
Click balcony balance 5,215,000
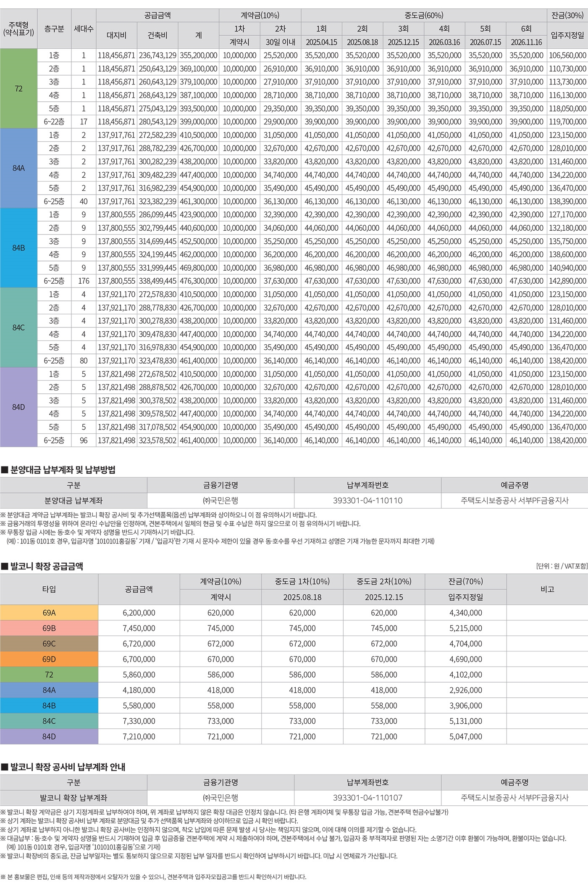tap(466, 628)
